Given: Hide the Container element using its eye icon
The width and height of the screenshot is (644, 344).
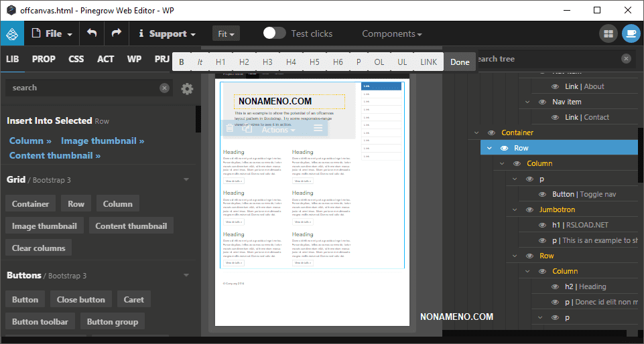Looking at the screenshot, I should [x=491, y=133].
